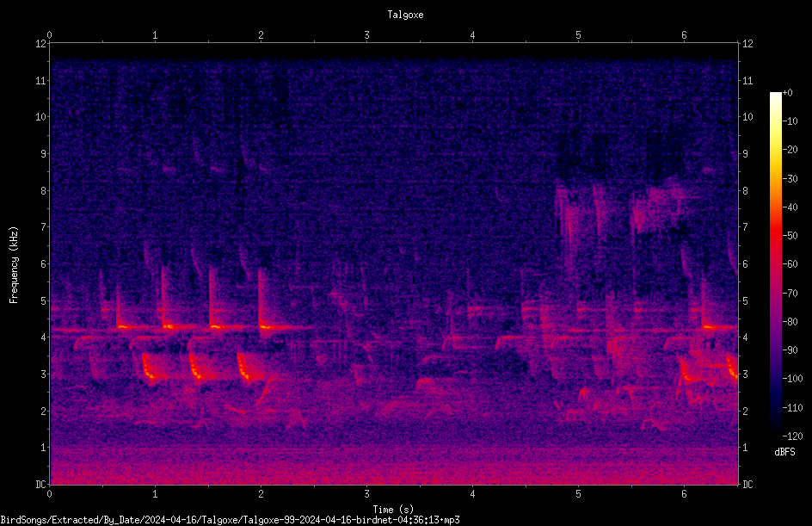
Task: Click the 12 kHz label on left axis
Action: 41,44
